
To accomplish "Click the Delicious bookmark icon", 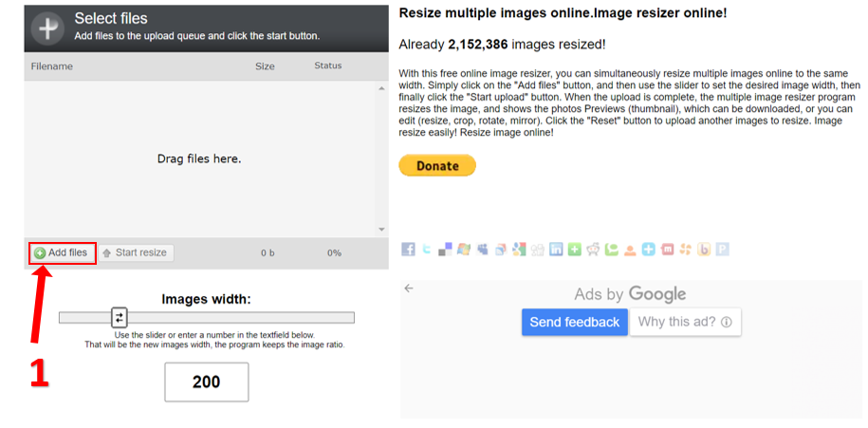I will 445,250.
